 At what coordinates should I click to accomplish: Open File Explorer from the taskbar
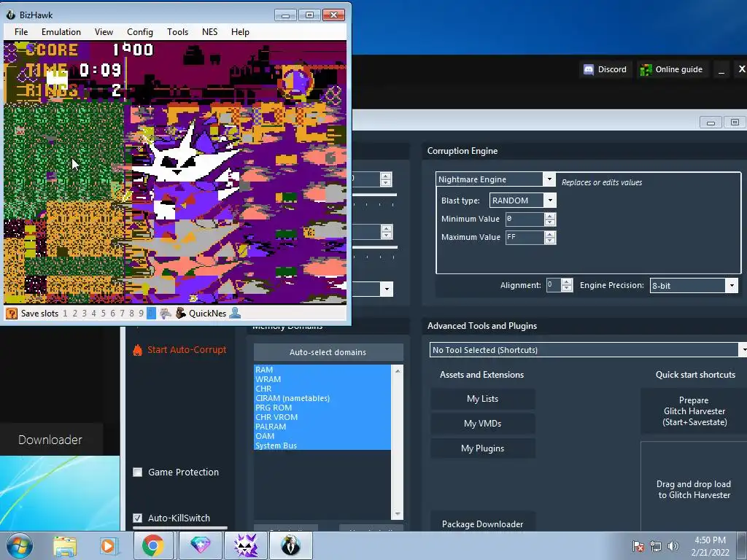[x=65, y=545]
